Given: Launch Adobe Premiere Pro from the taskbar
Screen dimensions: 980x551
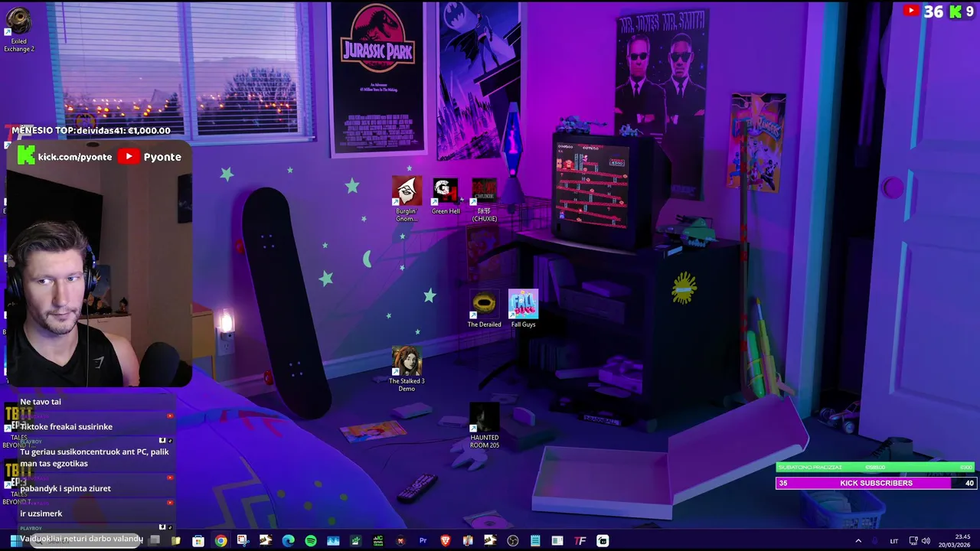Looking at the screenshot, I should 423,540.
